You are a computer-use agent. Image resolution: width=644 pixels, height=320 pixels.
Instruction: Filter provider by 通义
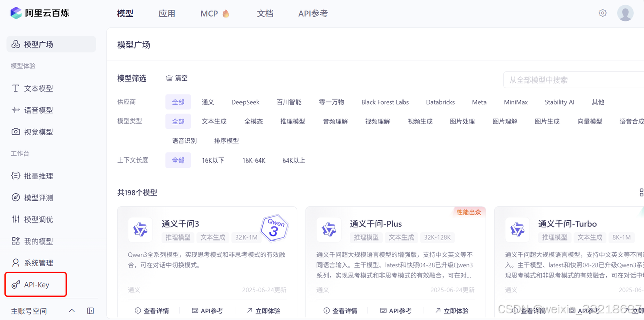pos(208,102)
